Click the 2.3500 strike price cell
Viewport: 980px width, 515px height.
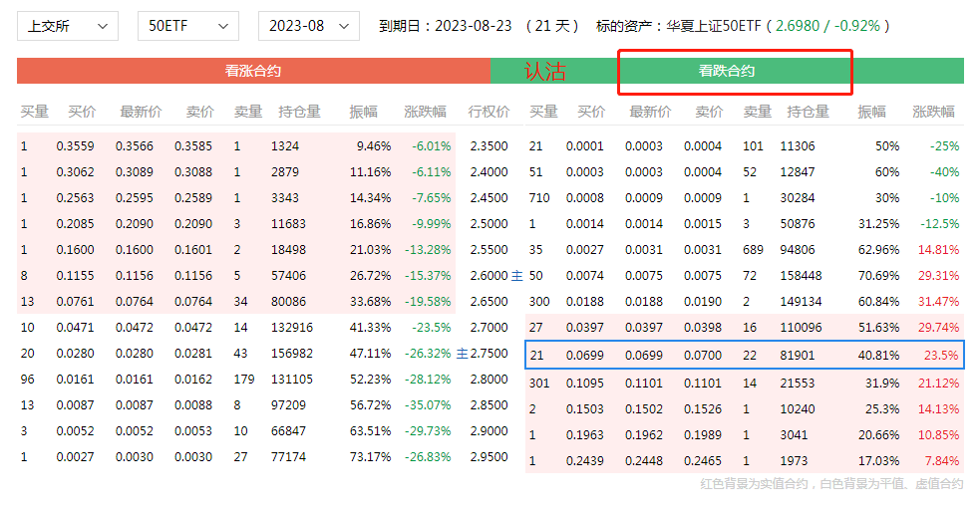point(489,146)
